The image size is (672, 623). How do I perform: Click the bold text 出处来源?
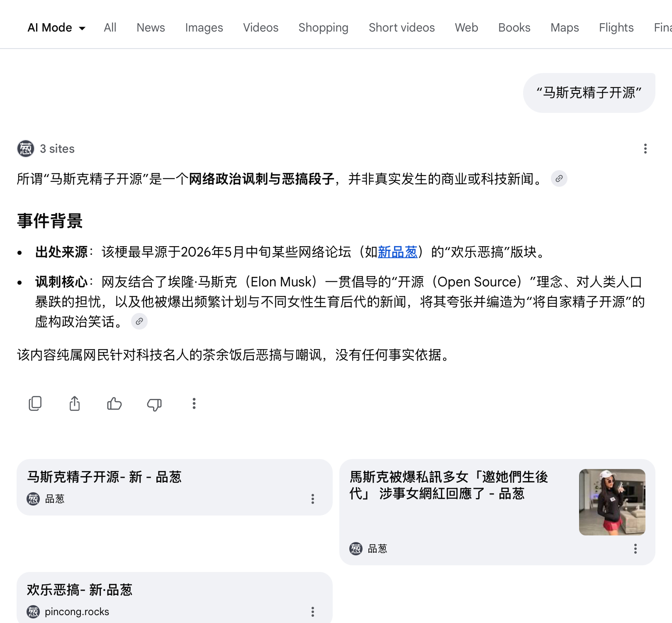pyautogui.click(x=61, y=252)
